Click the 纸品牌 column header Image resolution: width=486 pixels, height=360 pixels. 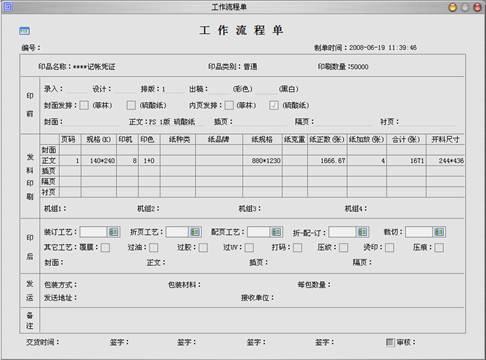point(219,139)
